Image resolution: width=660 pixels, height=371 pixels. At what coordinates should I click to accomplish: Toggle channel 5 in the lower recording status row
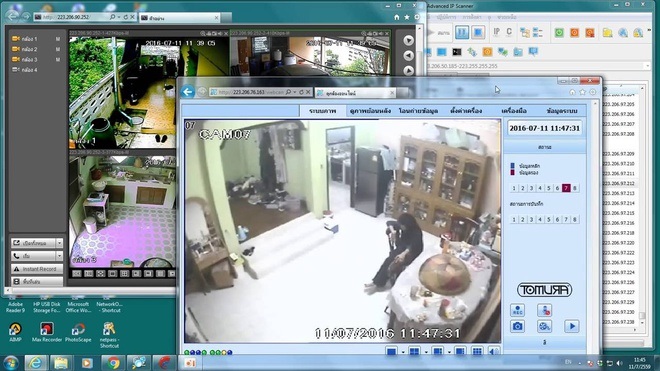tap(548, 219)
